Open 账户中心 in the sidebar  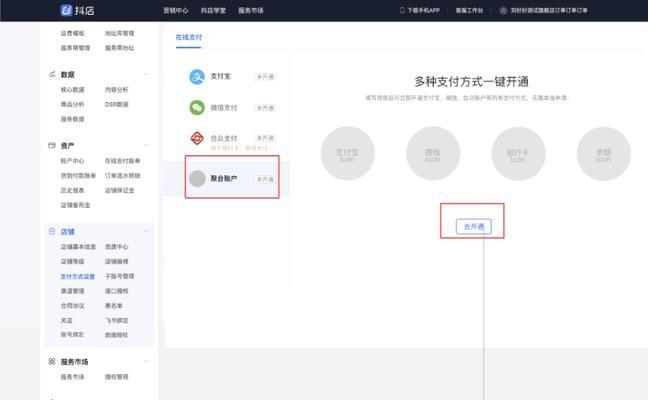pyautogui.click(x=72, y=161)
